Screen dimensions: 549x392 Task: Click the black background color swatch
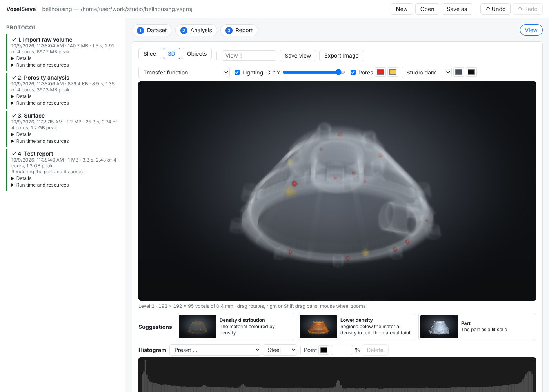(471, 72)
